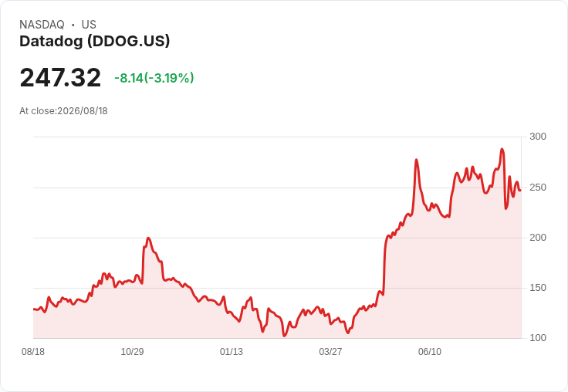Click the 08/18 date axis label

click(33, 352)
